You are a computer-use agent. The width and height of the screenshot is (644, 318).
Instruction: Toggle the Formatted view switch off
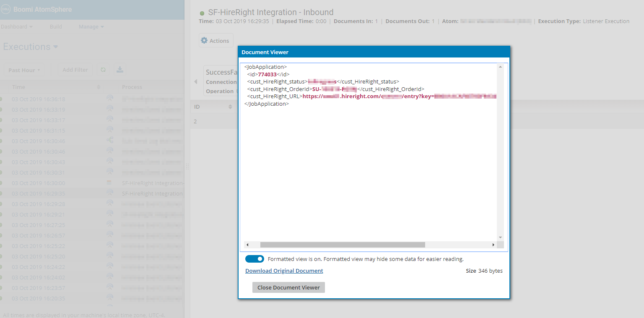click(x=254, y=259)
